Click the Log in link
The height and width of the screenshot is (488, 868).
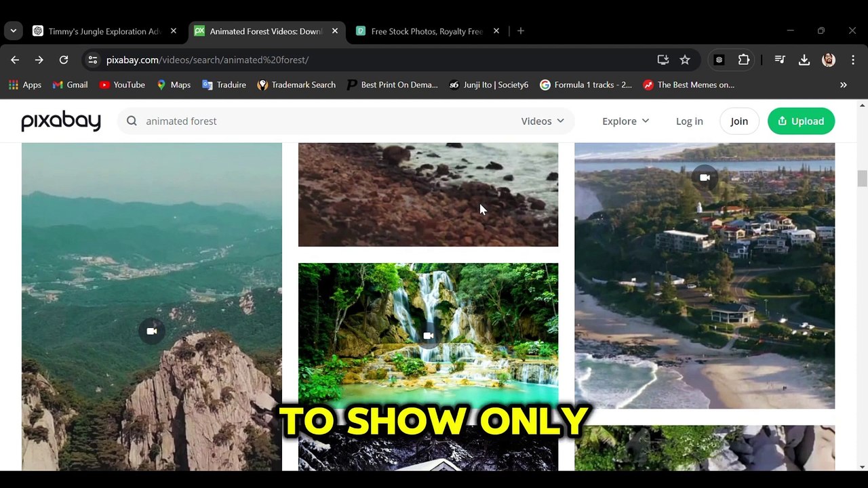[x=689, y=121]
